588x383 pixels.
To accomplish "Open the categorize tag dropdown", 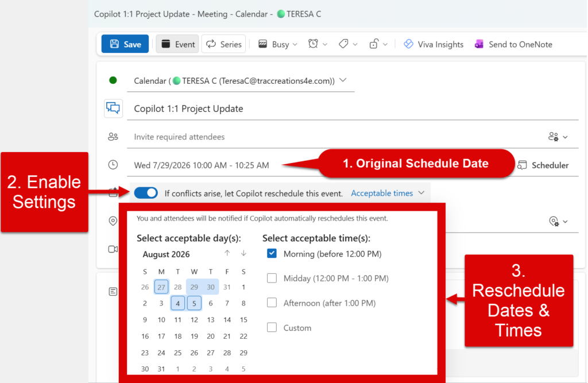I will [x=347, y=44].
